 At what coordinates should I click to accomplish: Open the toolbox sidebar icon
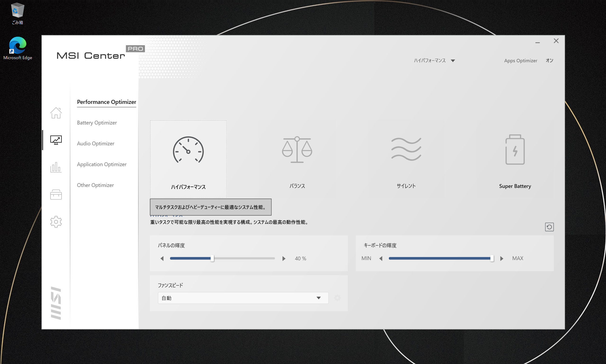[x=56, y=195]
